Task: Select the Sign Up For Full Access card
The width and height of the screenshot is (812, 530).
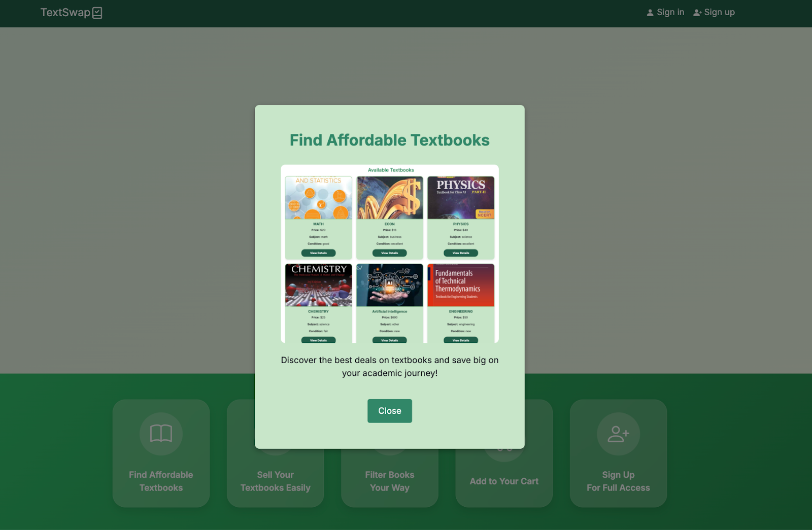Action: point(618,480)
